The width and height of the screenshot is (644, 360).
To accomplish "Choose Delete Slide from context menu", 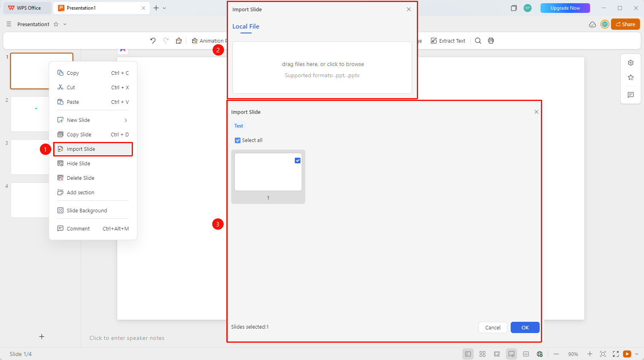I will click(x=93, y=178).
